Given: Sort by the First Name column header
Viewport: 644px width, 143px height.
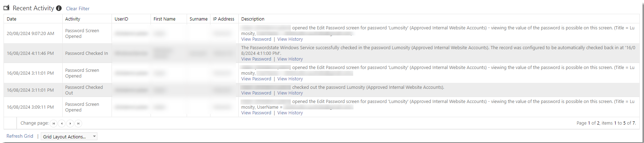Looking at the screenshot, I should [x=164, y=19].
